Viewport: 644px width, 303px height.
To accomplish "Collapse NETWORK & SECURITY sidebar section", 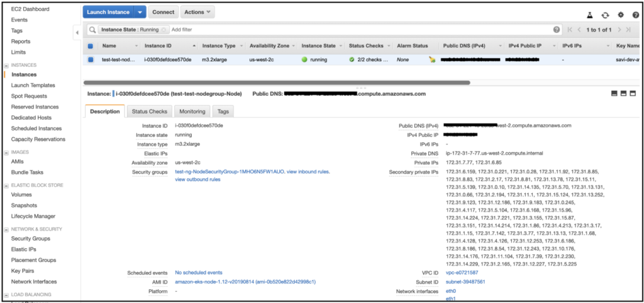I will click(x=6, y=229).
